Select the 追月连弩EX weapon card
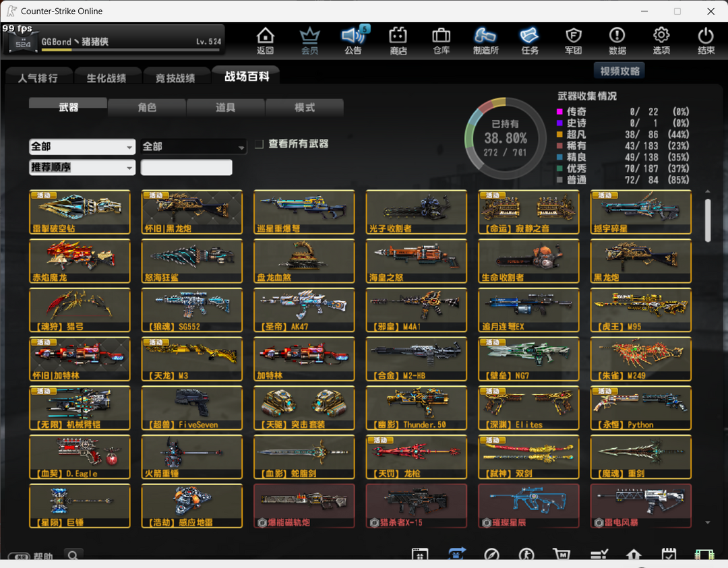The image size is (728, 568). (x=529, y=310)
